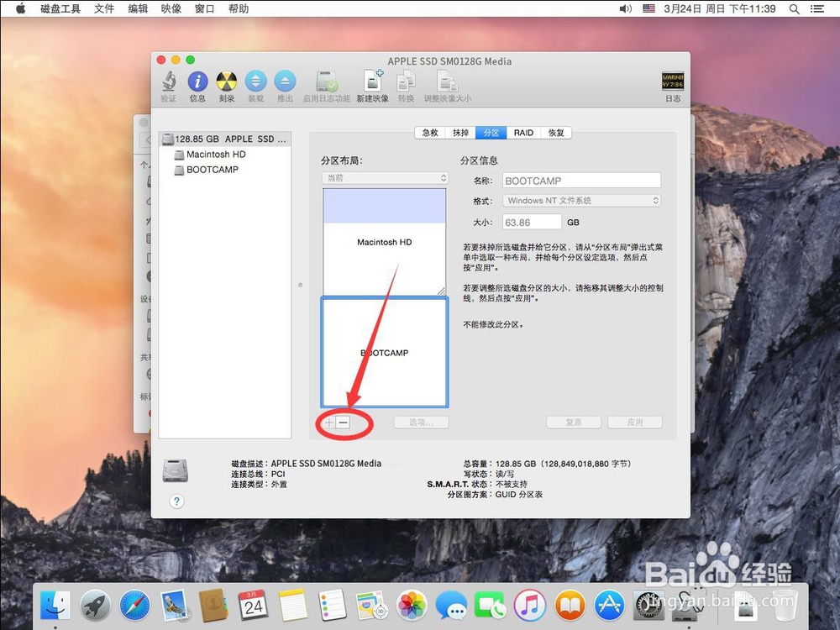The image size is (840, 630).
Task: Open Mail stamp icon in Dock
Action: point(175,606)
